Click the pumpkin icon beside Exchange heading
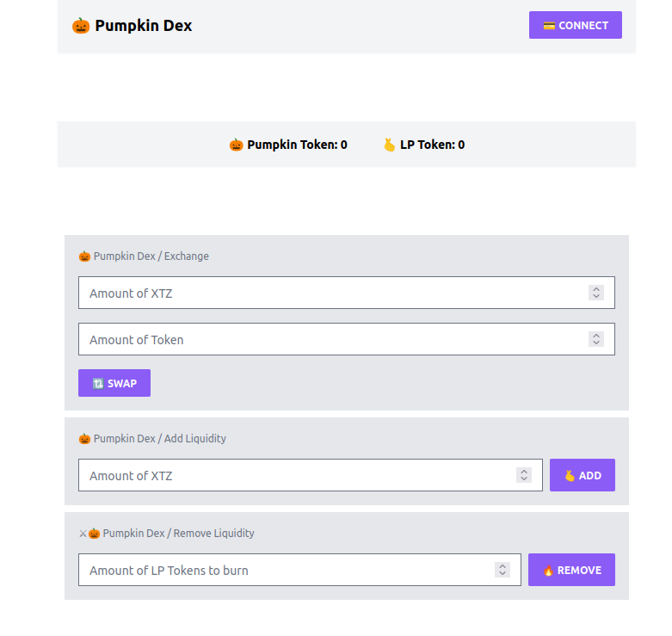The image size is (672, 636). [84, 256]
